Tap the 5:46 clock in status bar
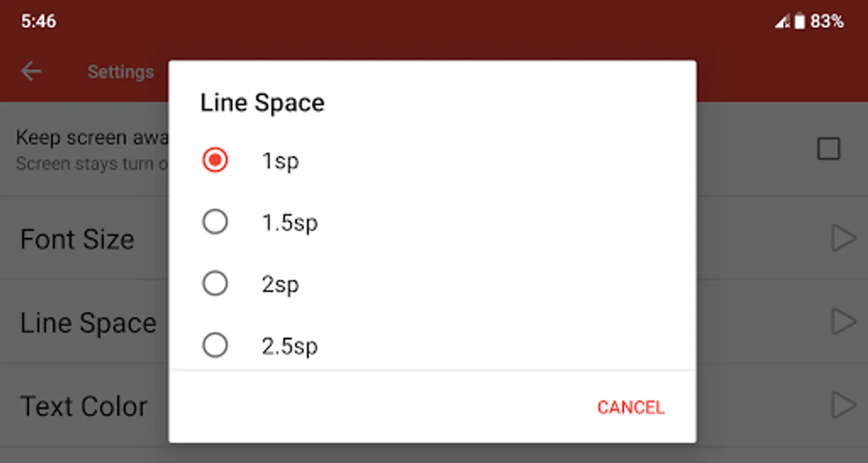Screen dimensions: 868x463 tap(39, 22)
